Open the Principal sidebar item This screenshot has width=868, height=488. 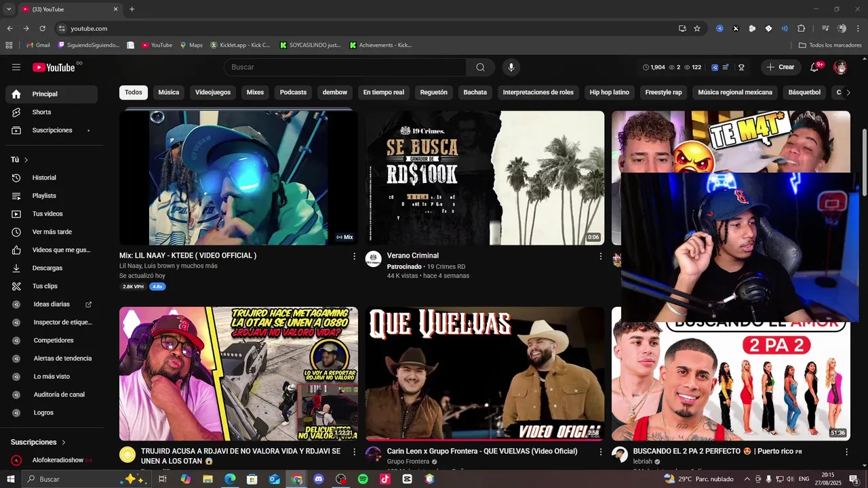[52, 94]
